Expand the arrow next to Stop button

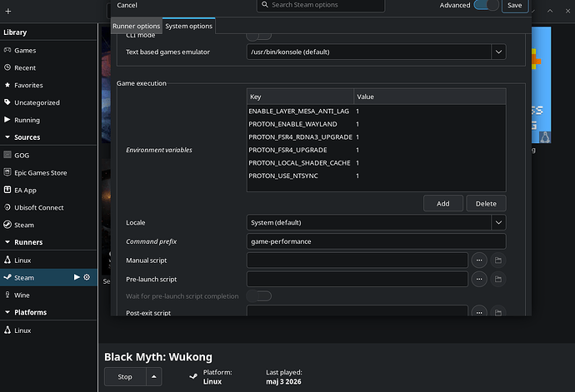tap(154, 377)
